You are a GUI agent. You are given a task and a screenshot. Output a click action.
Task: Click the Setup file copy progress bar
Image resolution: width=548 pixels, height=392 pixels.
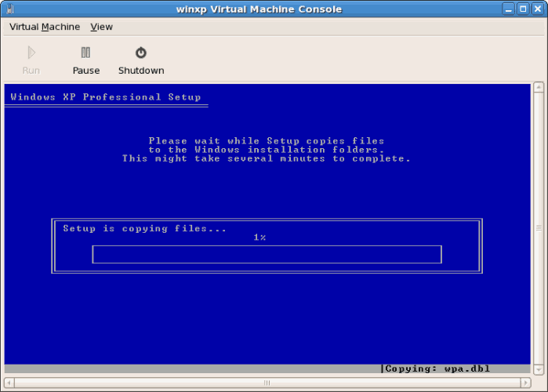(267, 254)
